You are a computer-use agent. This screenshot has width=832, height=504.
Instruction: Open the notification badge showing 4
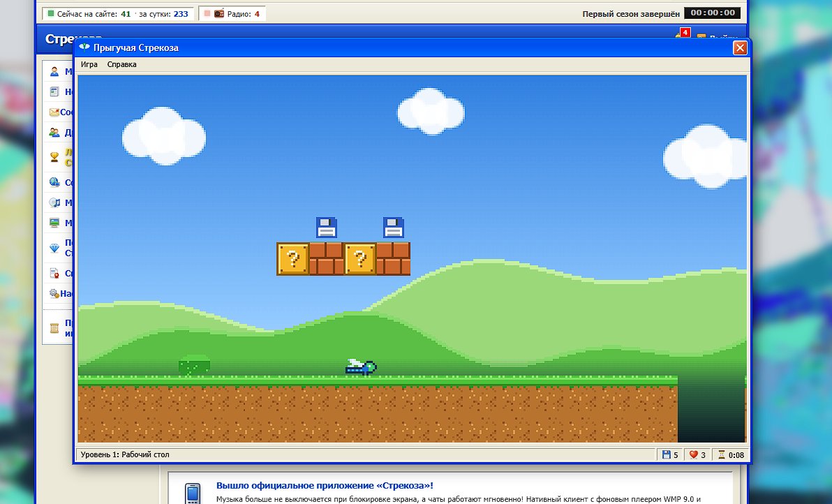coord(685,32)
